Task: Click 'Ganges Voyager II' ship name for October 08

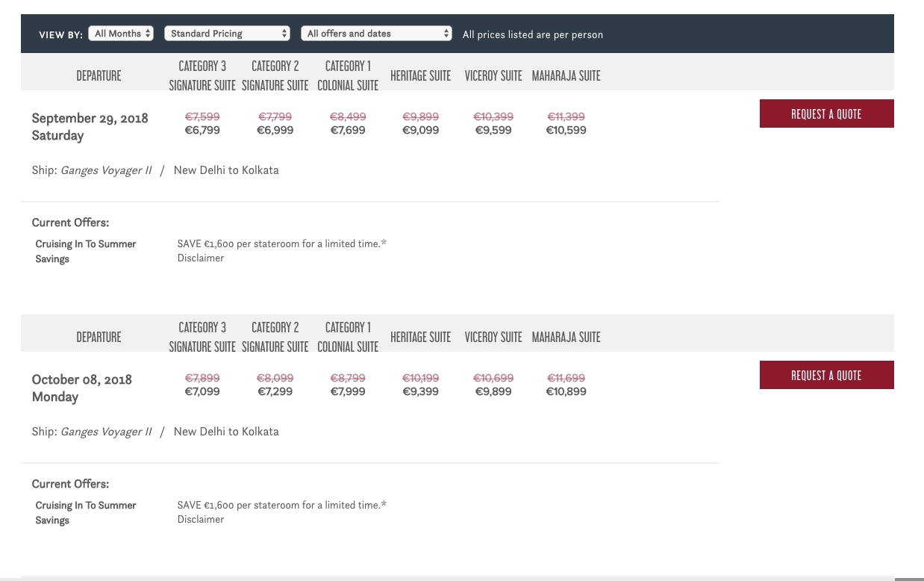Action: 106,432
